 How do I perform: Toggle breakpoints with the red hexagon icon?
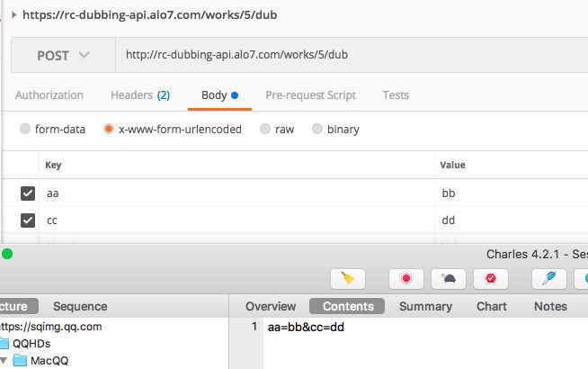491,279
